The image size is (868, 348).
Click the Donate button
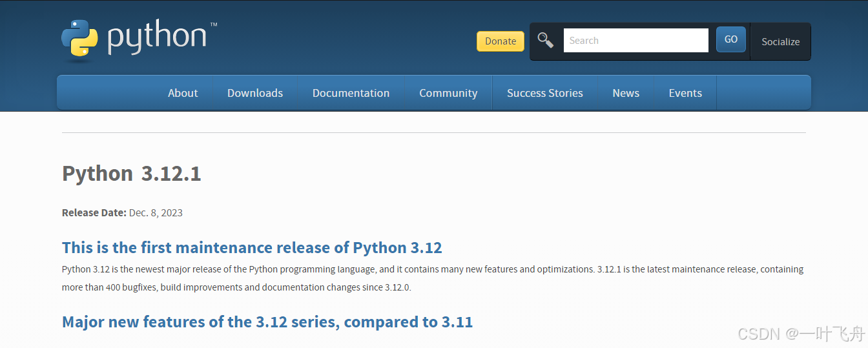coord(501,41)
